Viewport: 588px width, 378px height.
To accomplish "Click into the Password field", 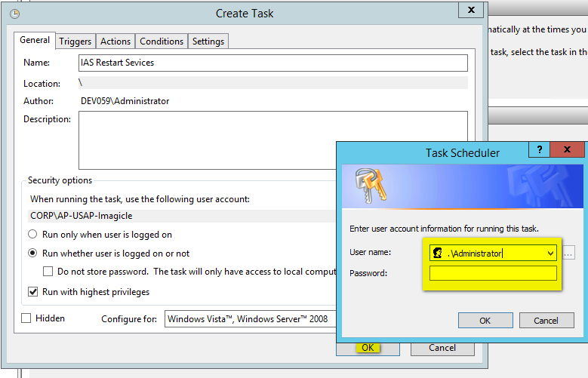I will click(x=493, y=273).
